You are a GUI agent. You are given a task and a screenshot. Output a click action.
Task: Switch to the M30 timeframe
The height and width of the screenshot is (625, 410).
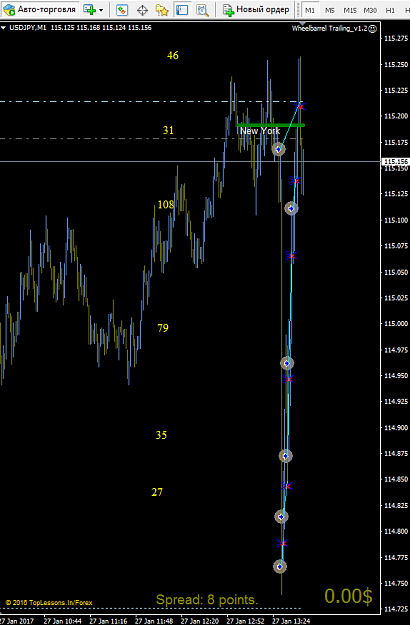[370, 10]
